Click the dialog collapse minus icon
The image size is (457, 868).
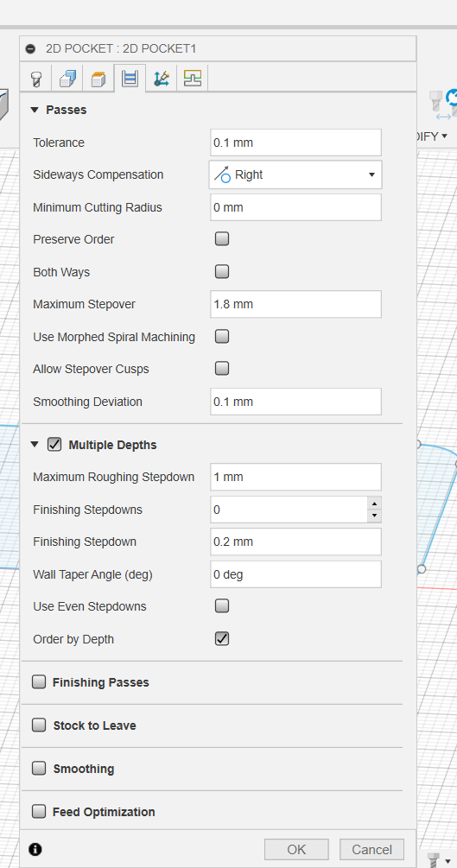30,48
